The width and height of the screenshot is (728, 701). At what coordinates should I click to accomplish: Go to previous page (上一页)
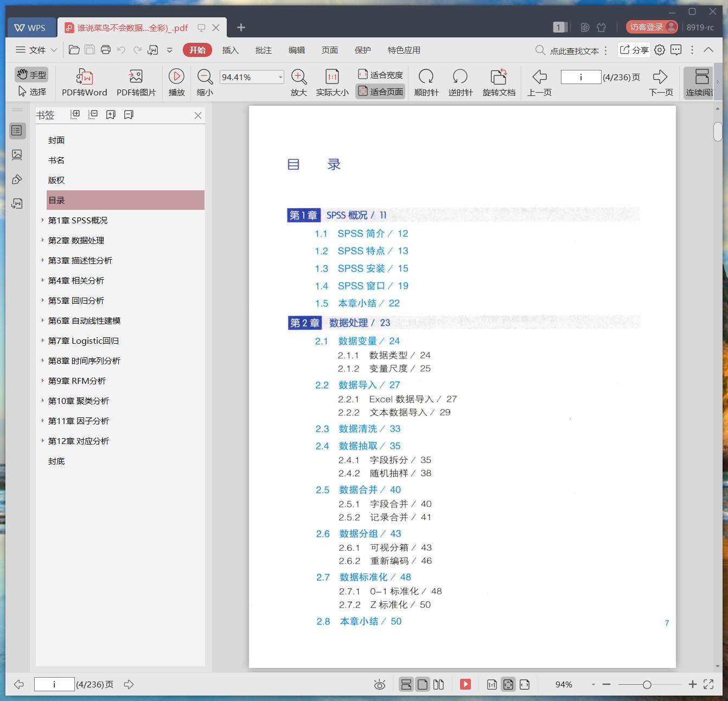539,83
